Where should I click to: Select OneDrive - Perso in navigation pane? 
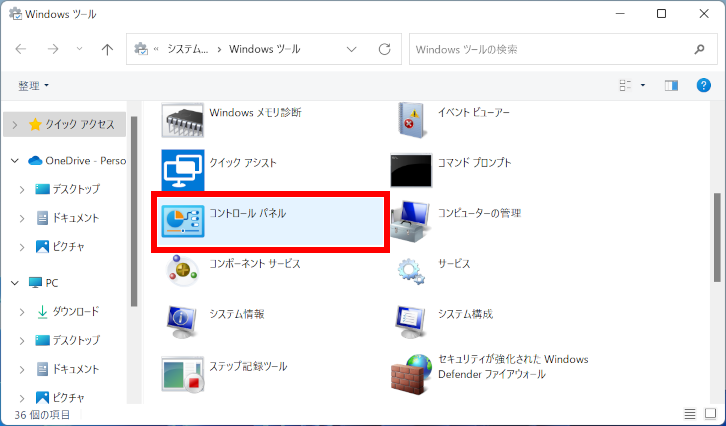tap(77, 161)
